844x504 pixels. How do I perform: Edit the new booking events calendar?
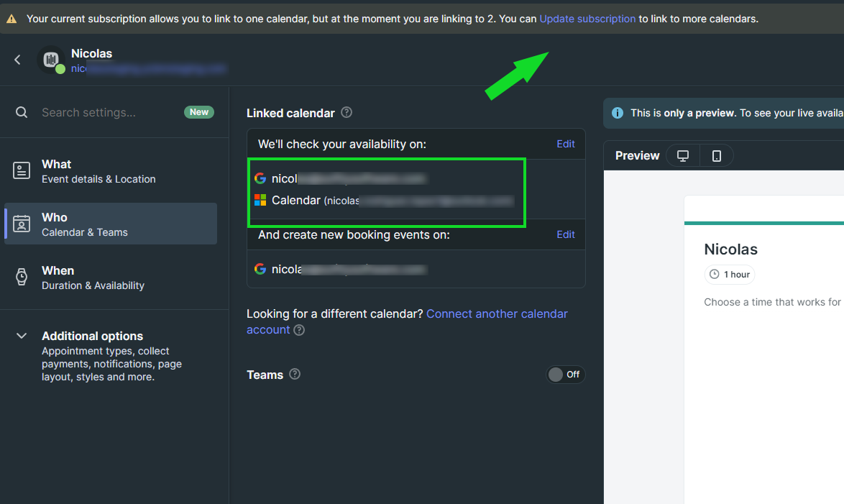pos(565,234)
